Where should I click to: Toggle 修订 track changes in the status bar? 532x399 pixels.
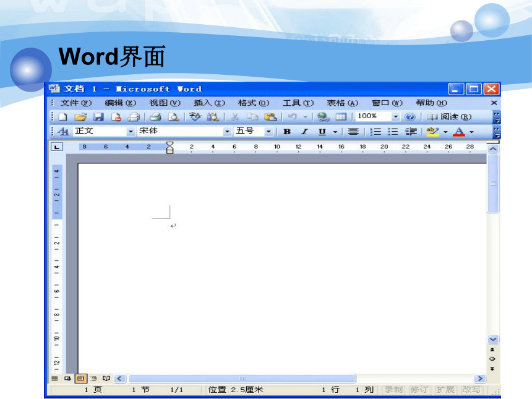coord(419,390)
